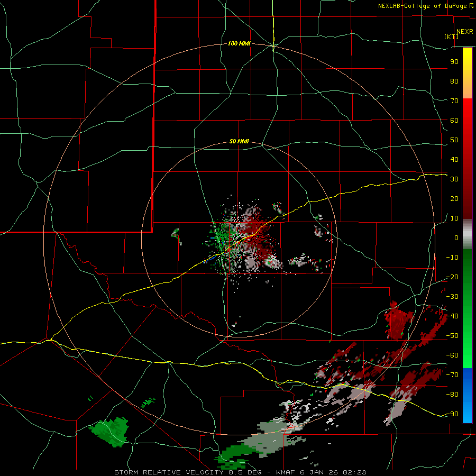Image resolution: width=476 pixels, height=476 pixels.
Task: Click the -40 value on the velocity scale
Action: tap(452, 316)
